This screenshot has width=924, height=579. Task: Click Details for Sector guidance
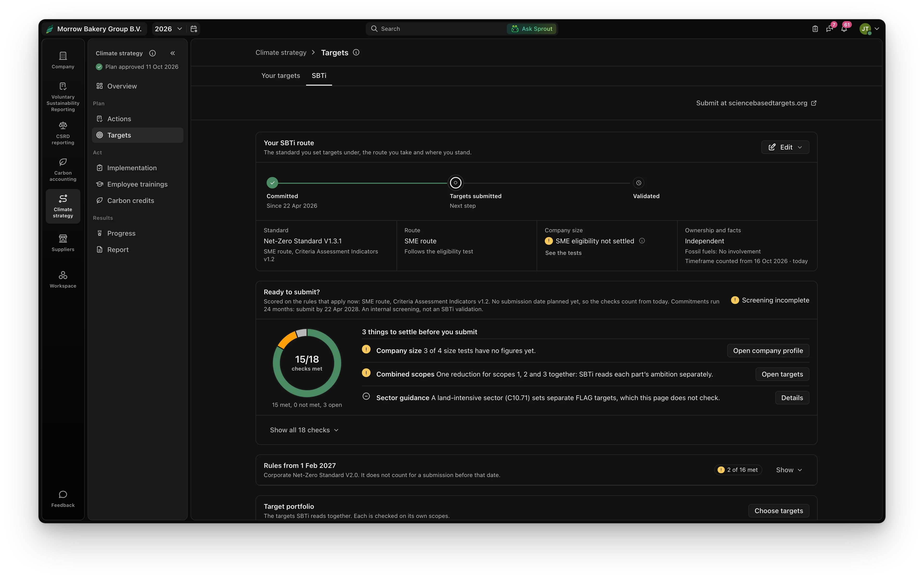(x=792, y=398)
